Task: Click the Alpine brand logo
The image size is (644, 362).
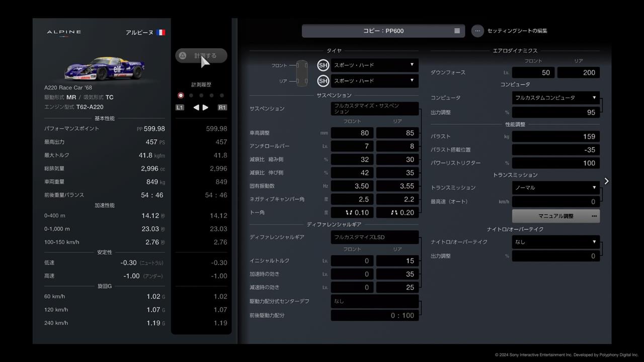Action: tap(64, 32)
